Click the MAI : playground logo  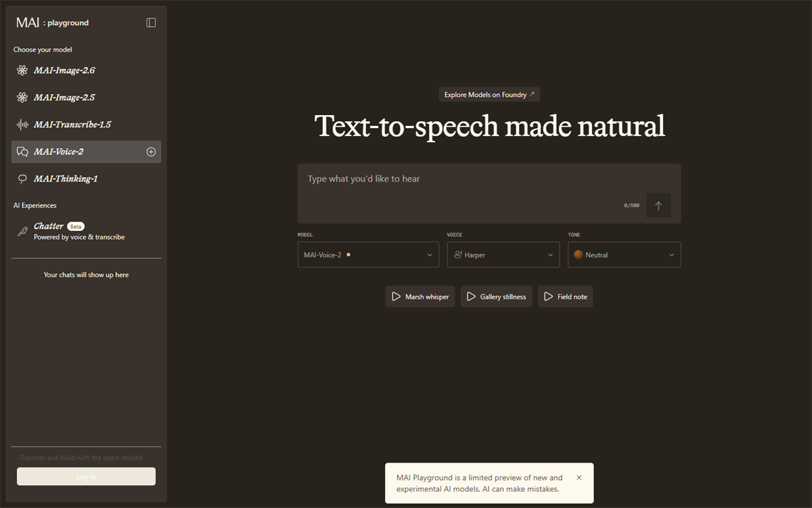tap(53, 22)
